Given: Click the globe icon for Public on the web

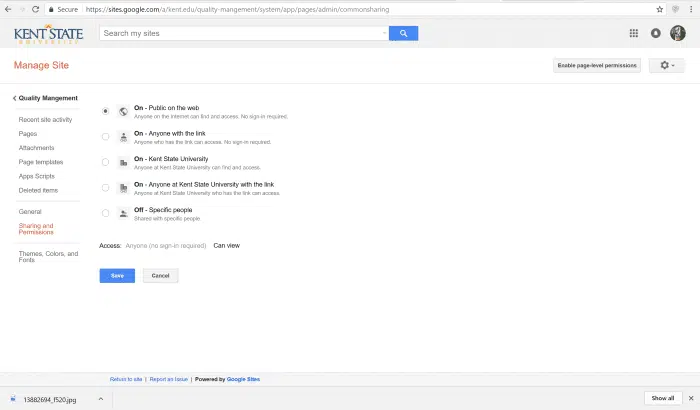Looking at the screenshot, I should (x=124, y=112).
